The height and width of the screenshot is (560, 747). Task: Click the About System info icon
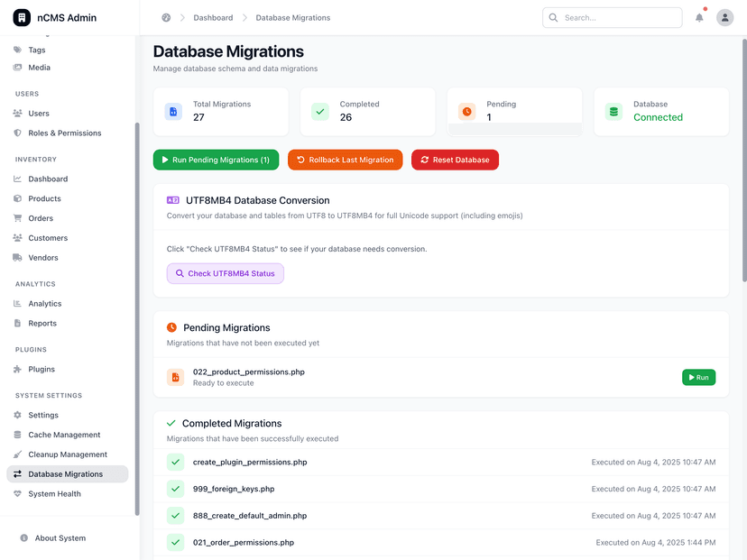point(23,537)
